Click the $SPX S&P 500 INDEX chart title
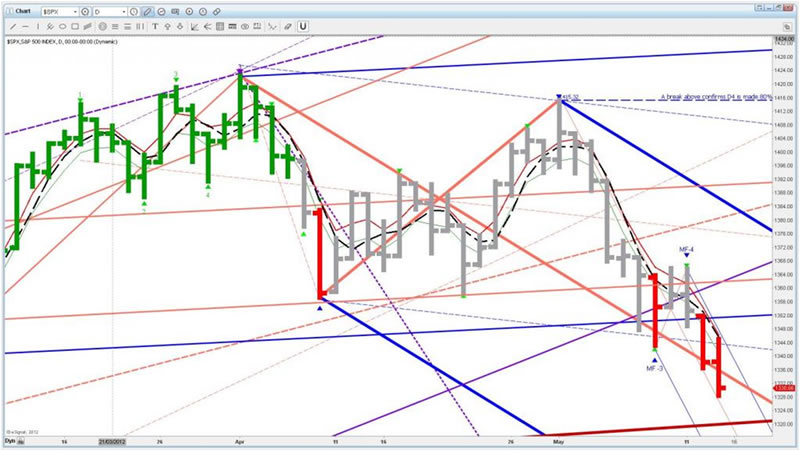 tap(62, 42)
